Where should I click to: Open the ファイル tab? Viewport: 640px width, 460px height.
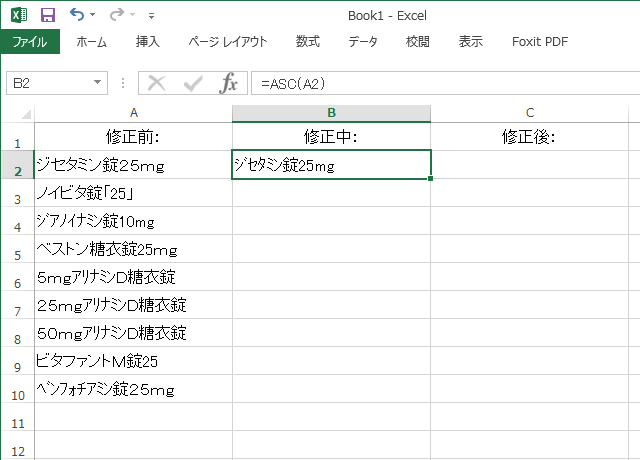point(30,42)
